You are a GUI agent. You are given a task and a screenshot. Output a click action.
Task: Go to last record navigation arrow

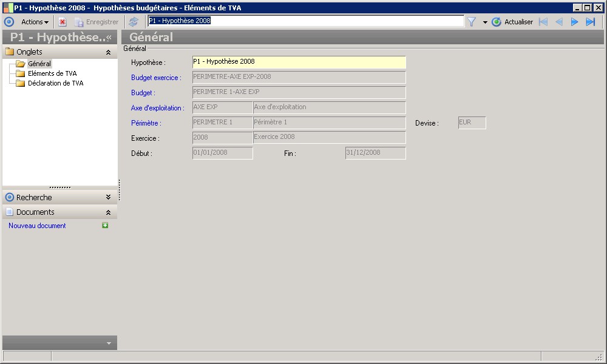[x=591, y=22]
